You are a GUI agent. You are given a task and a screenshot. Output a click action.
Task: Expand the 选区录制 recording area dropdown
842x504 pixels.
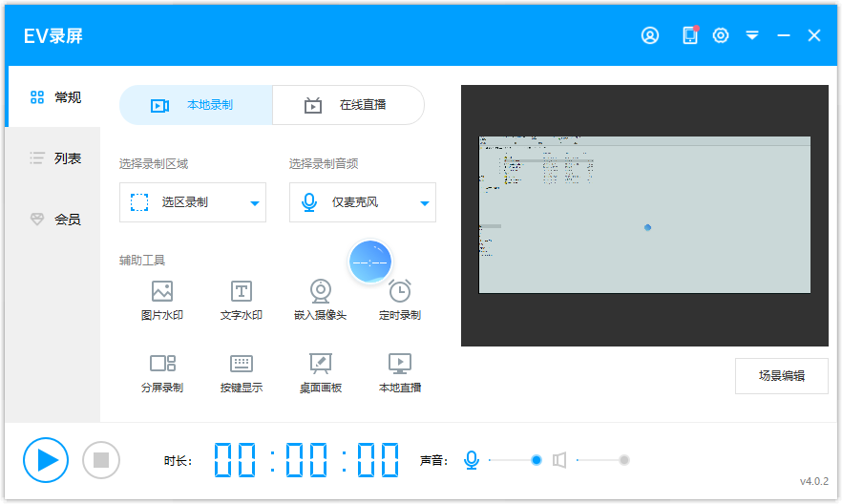(x=193, y=202)
